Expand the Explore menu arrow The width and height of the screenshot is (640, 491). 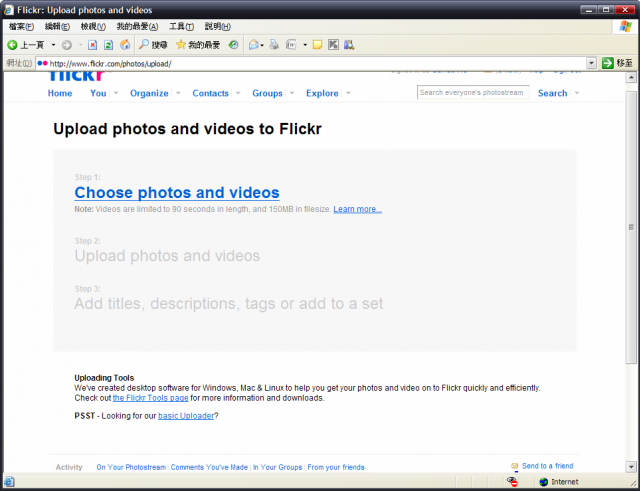click(x=348, y=93)
